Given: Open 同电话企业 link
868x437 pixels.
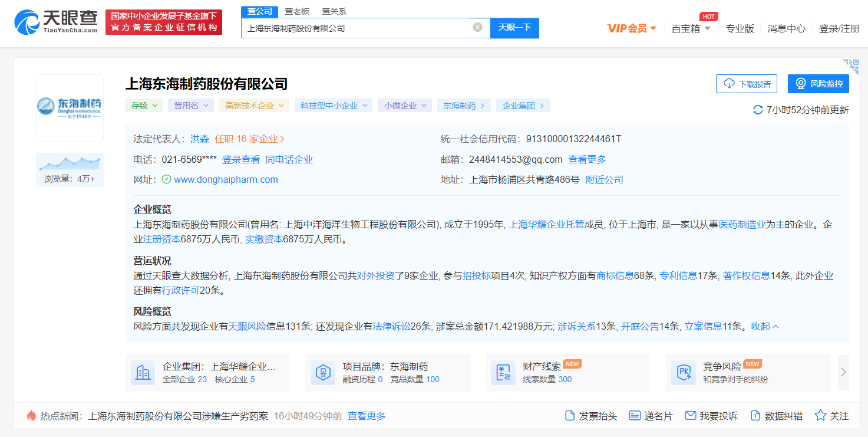Looking at the screenshot, I should point(289,159).
